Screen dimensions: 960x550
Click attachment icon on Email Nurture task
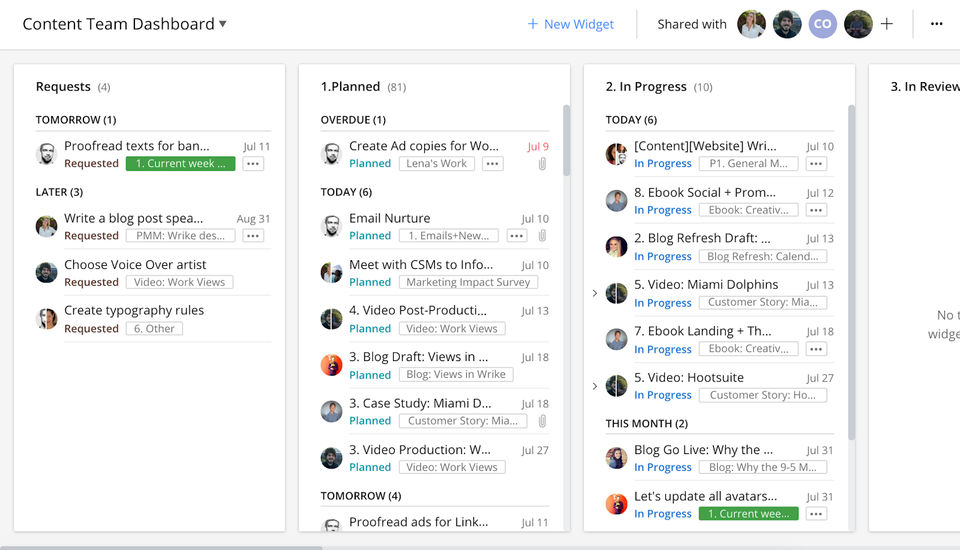pyautogui.click(x=542, y=236)
